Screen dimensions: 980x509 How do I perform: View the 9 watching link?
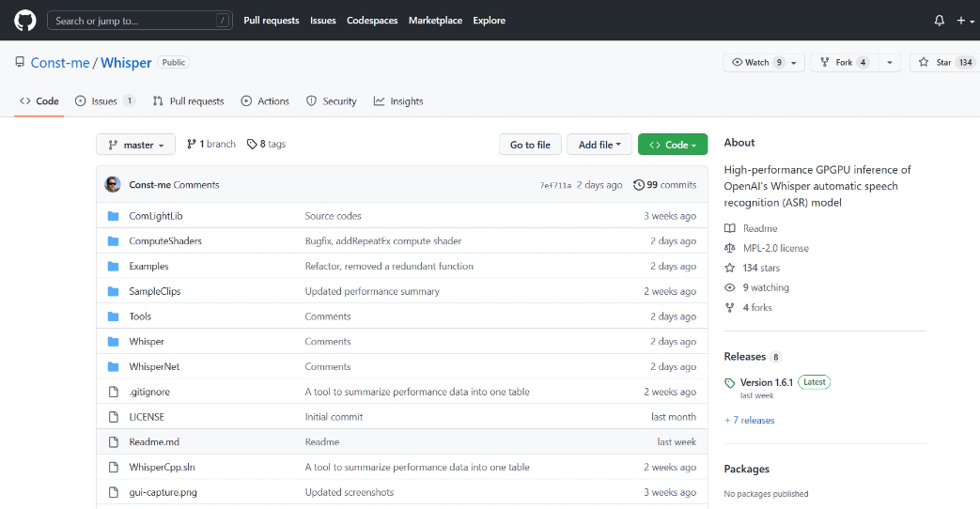point(757,288)
